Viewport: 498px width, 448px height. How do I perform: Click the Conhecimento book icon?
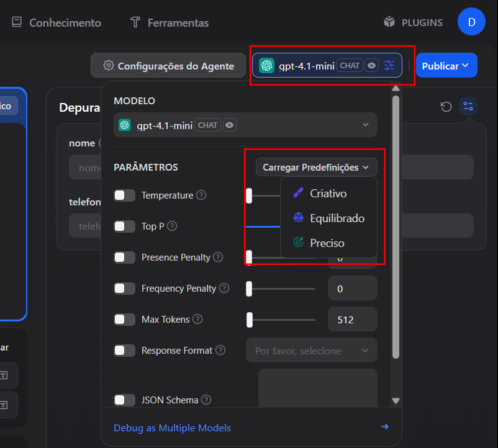17,22
